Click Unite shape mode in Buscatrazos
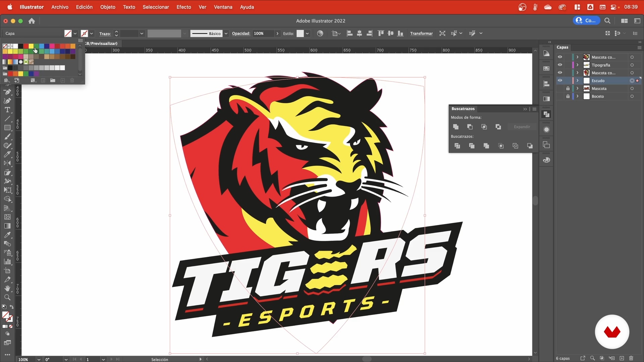The image size is (644, 362). [456, 127]
